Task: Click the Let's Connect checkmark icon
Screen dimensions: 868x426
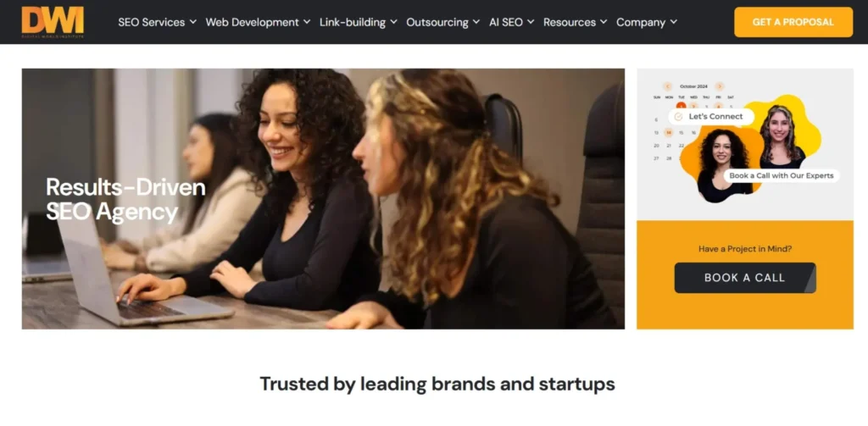Action: pyautogui.click(x=678, y=117)
